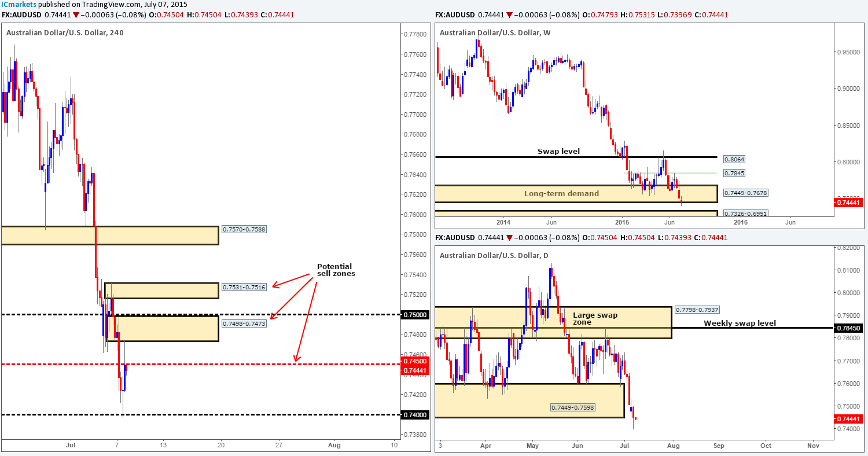The image size is (868, 456).
Task: Click the 0.74441 current price tag on 240 chart
Action: tap(415, 371)
